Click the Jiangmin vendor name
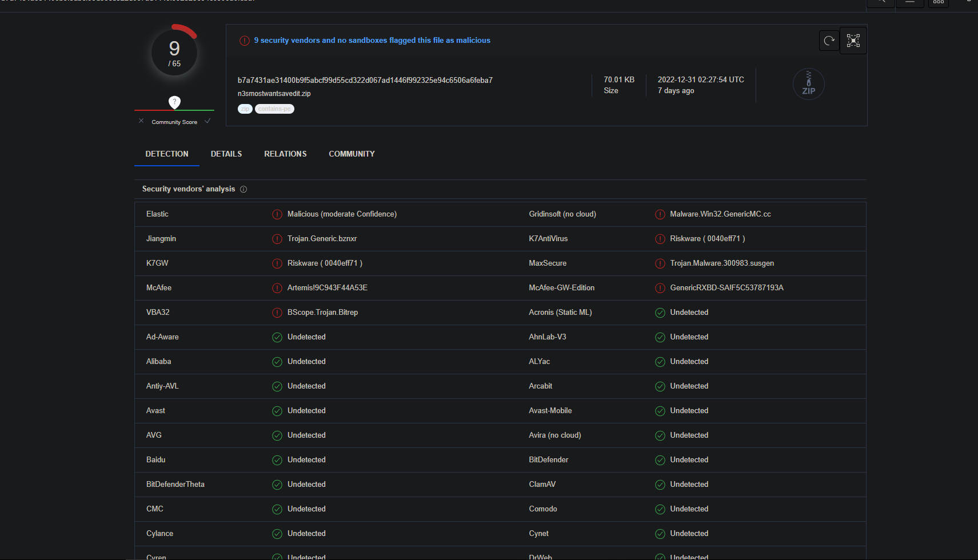 point(161,239)
